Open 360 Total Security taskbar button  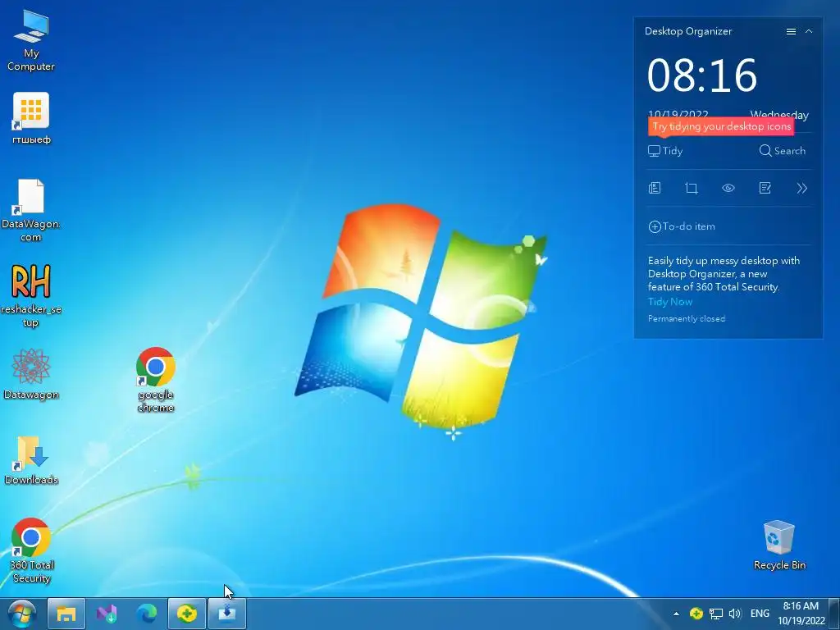(x=187, y=614)
